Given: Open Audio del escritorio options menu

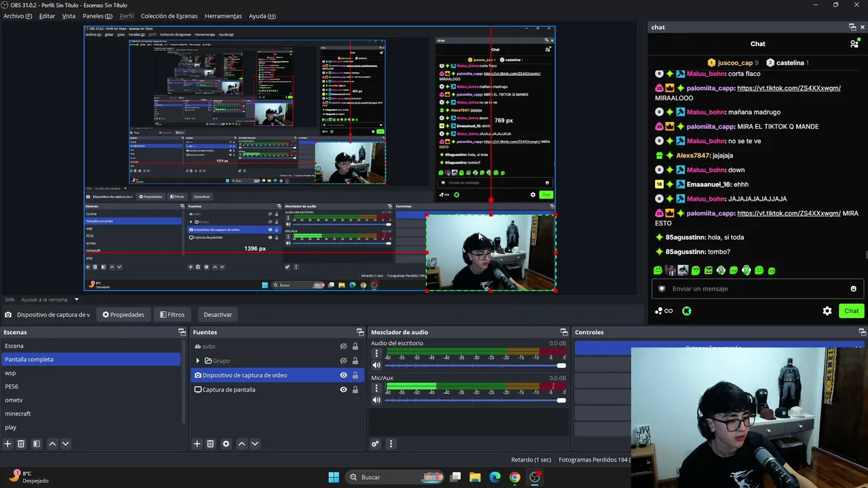Looking at the screenshot, I should point(376,354).
